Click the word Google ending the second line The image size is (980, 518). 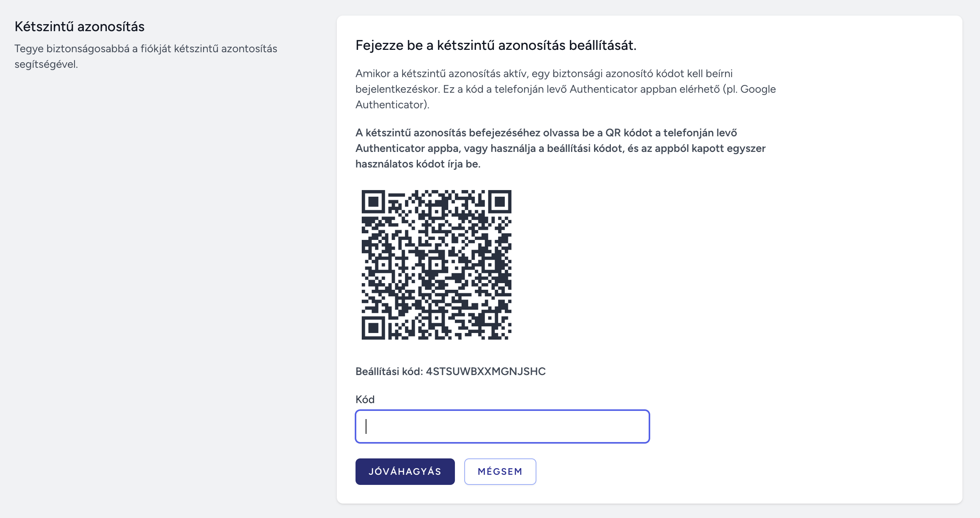click(x=758, y=89)
